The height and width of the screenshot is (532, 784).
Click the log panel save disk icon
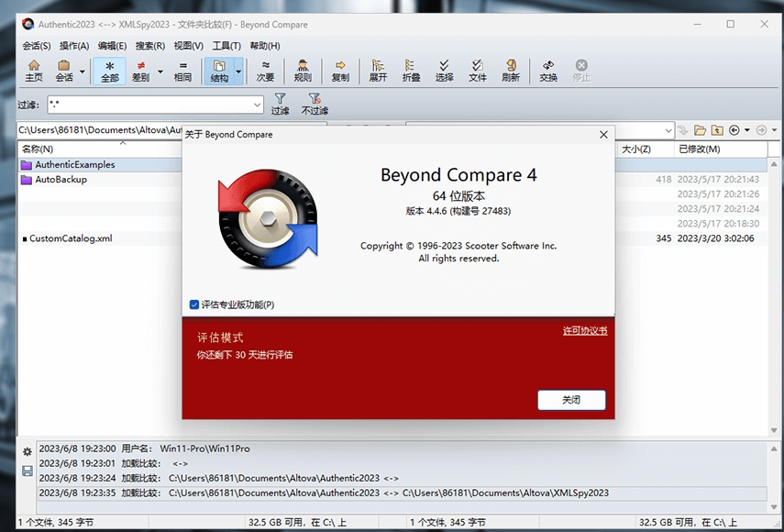27,471
